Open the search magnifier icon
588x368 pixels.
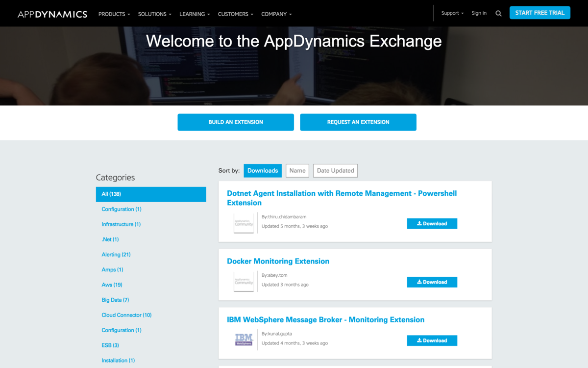pos(498,14)
